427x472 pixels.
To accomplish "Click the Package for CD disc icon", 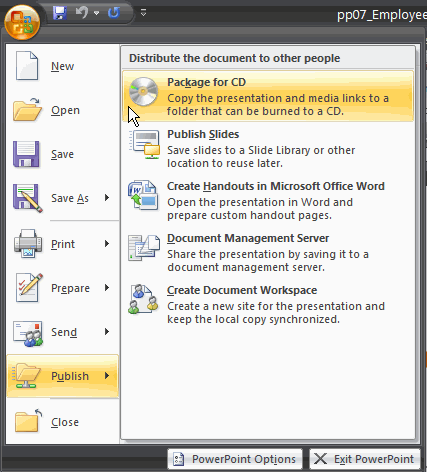I will 143,91.
